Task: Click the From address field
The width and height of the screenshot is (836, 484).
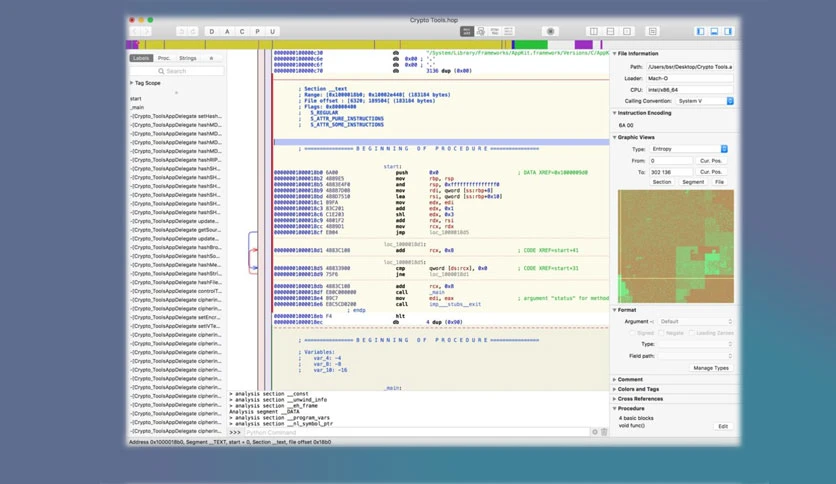Action: (x=670, y=160)
